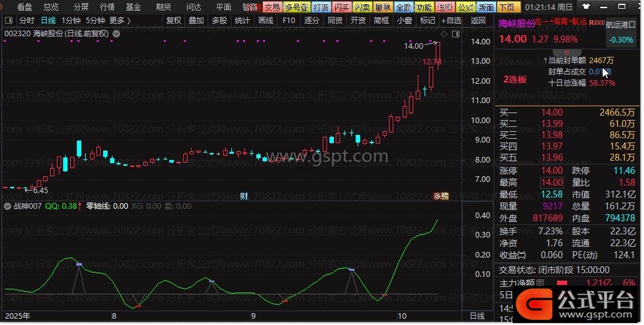Click the shirt skin icon in title bar
Image resolution: width=644 pixels, height=325 pixels.
[585, 7]
